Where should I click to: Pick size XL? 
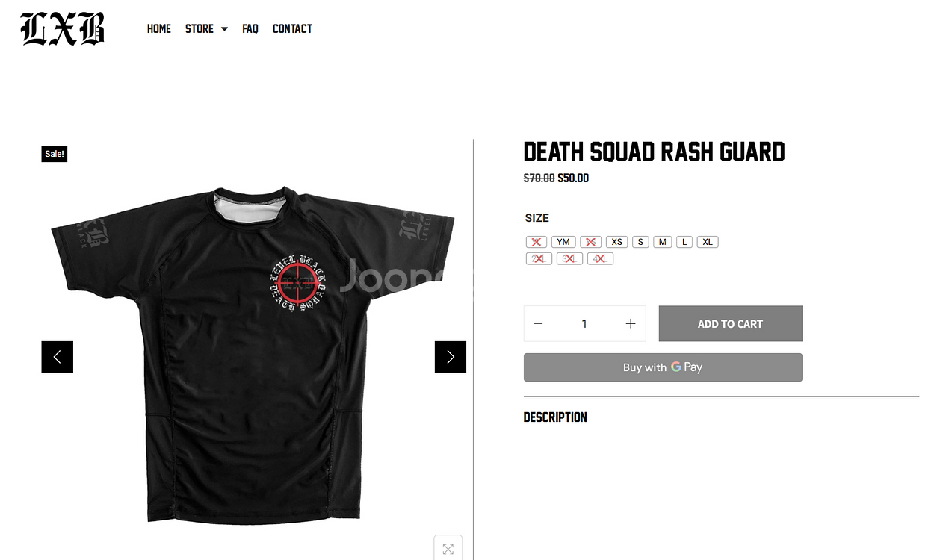(x=708, y=242)
